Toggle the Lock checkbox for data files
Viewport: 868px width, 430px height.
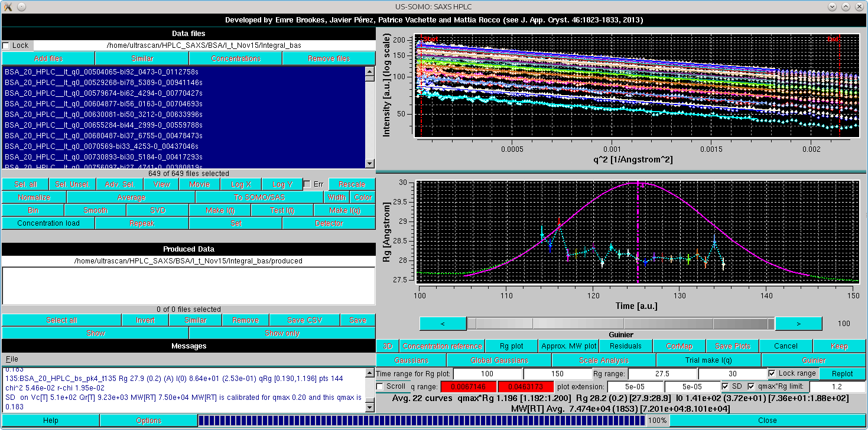(x=6, y=45)
